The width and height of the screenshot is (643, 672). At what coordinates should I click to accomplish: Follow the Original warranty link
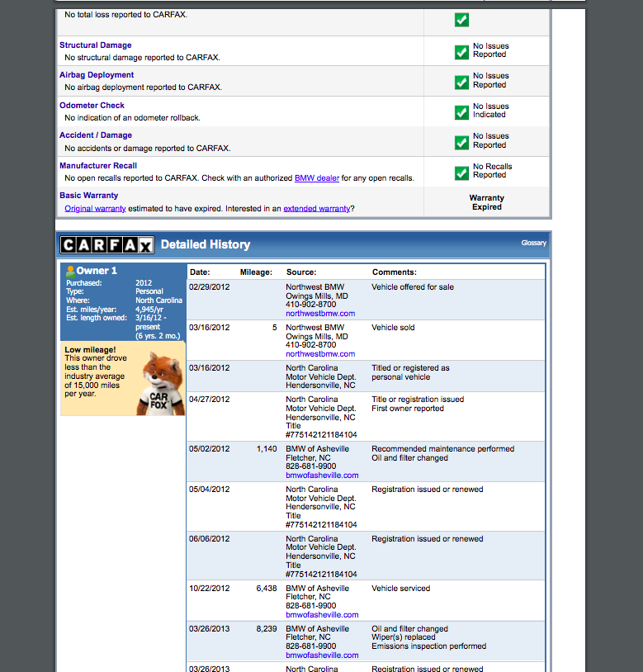point(95,209)
